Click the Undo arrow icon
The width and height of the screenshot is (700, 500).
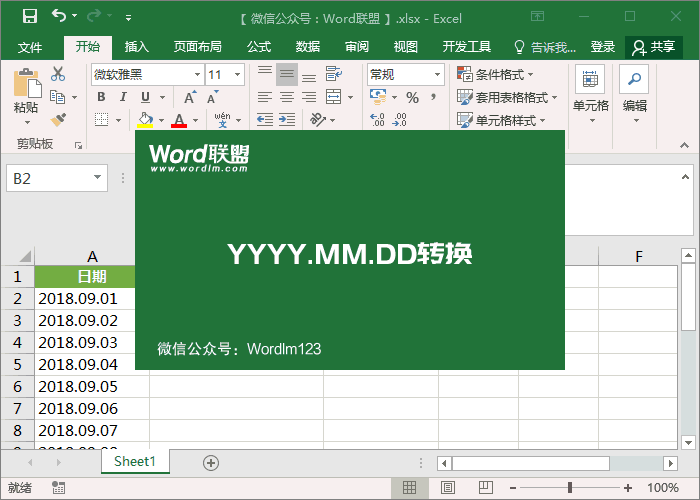tap(58, 16)
